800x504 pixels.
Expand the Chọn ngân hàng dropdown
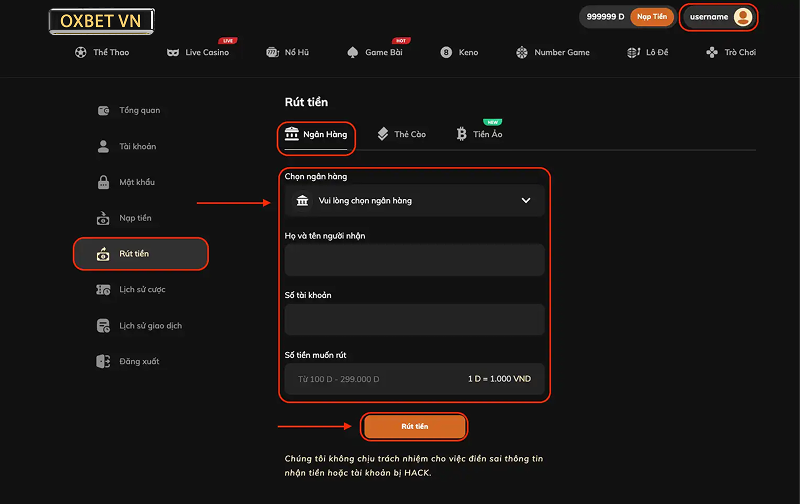414,200
